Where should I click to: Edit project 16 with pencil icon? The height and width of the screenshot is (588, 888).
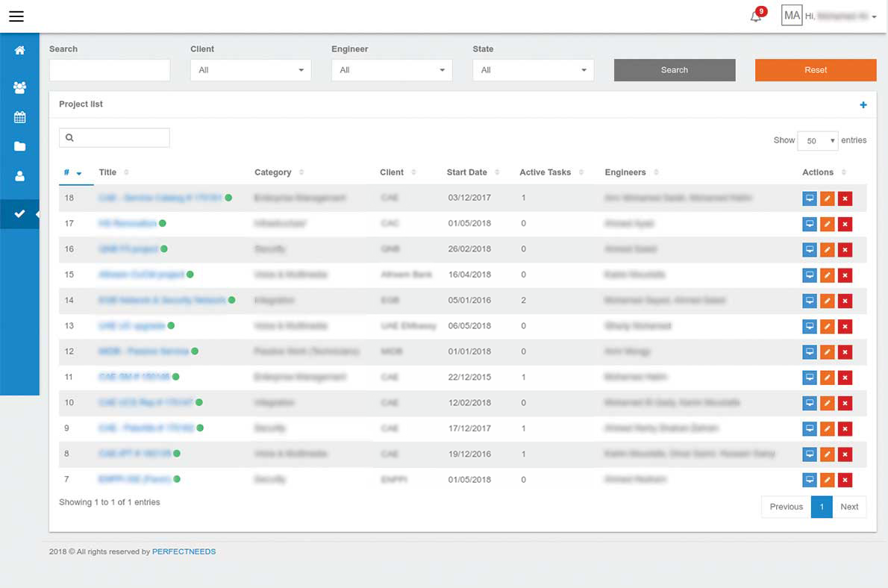(x=827, y=249)
